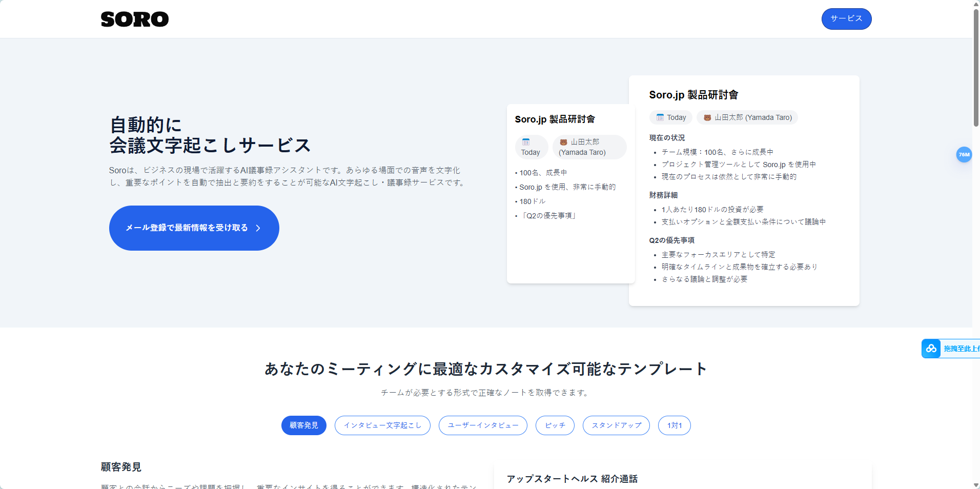Click the bear avatar beside 山田太郎 (Yamada Taro)
This screenshot has width=980, height=489.
click(707, 117)
